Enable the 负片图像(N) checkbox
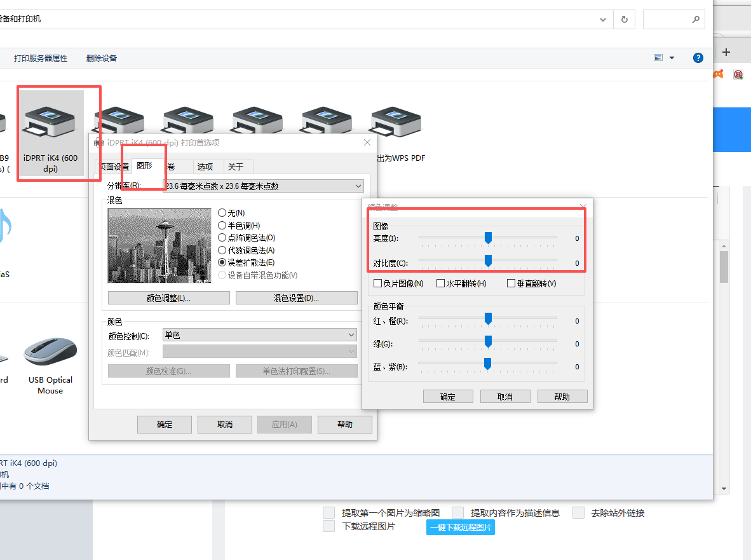751x560 pixels. (377, 283)
